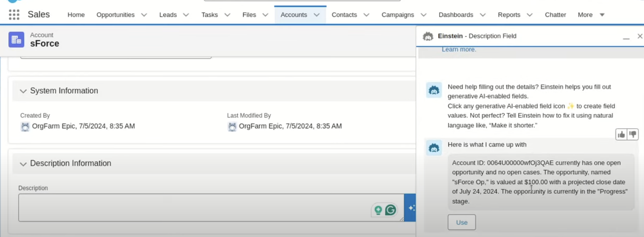This screenshot has width=644, height=237.
Task: Click Einstein avatar beside 'Need help' message
Action: pyautogui.click(x=434, y=90)
